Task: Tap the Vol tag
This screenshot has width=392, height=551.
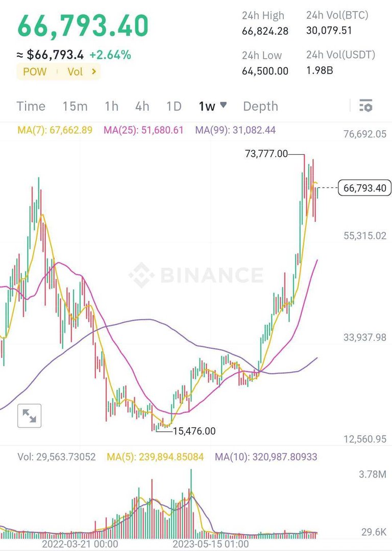Action: pos(75,72)
